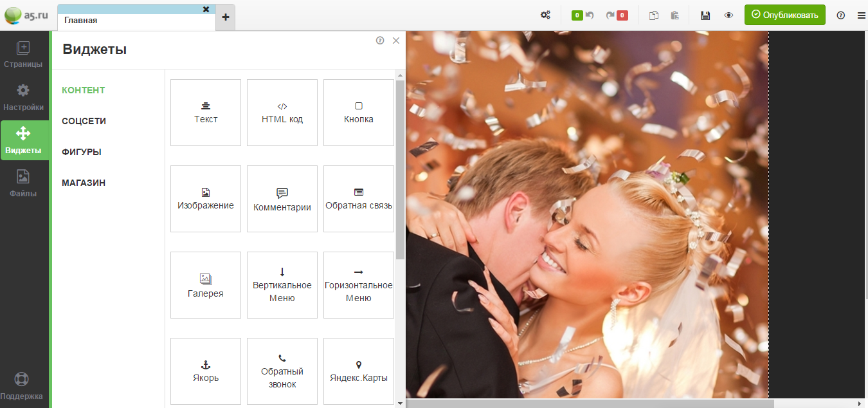Add the Кнопка widget
The image size is (868, 408).
click(x=359, y=113)
